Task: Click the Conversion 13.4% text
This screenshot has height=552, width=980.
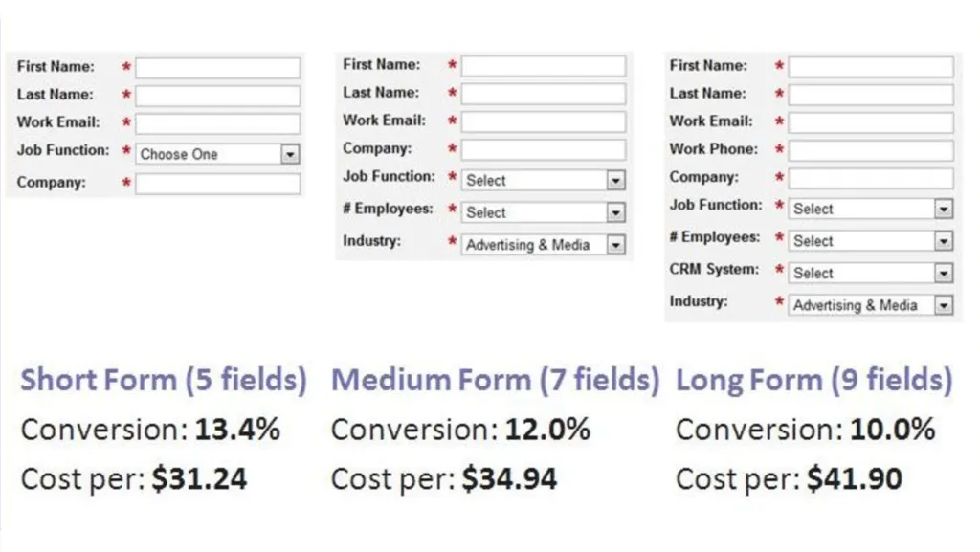Action: [x=150, y=430]
